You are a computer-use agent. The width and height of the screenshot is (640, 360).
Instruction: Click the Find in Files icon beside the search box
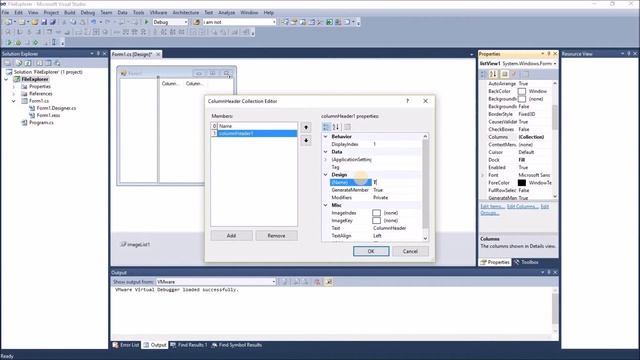(x=197, y=22)
